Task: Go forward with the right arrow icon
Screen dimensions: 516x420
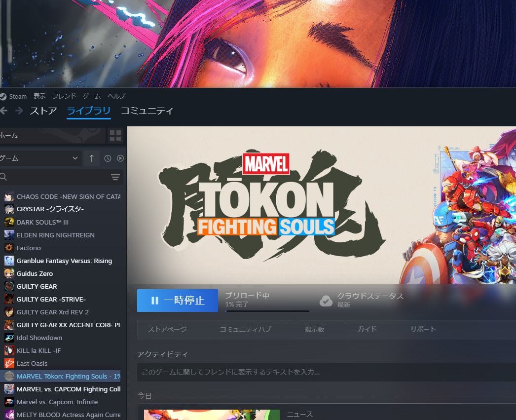Action: point(19,111)
